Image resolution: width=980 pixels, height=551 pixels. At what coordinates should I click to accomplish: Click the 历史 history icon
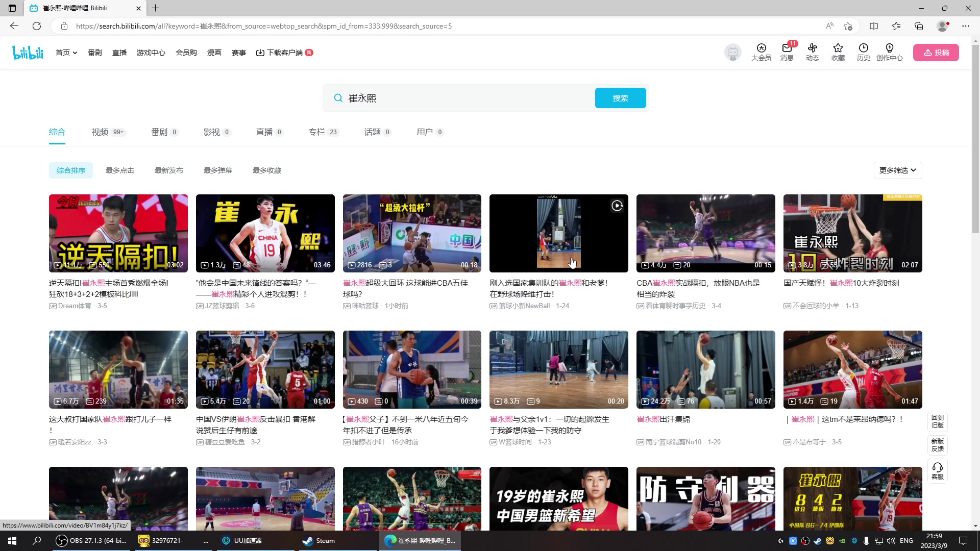(863, 53)
